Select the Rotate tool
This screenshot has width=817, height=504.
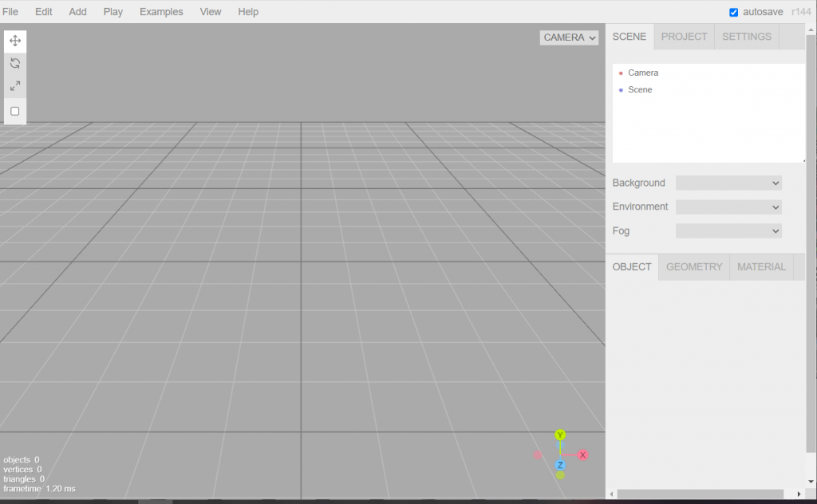(15, 64)
